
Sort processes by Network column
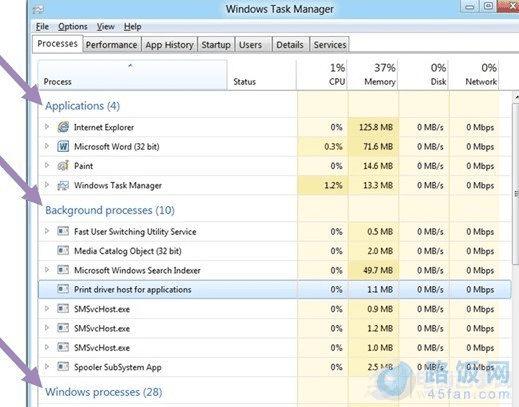(474, 75)
